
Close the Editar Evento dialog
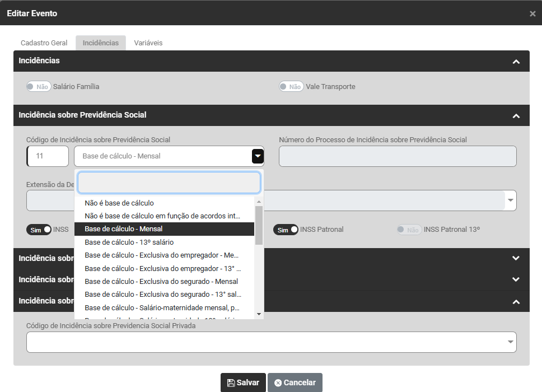(x=532, y=14)
